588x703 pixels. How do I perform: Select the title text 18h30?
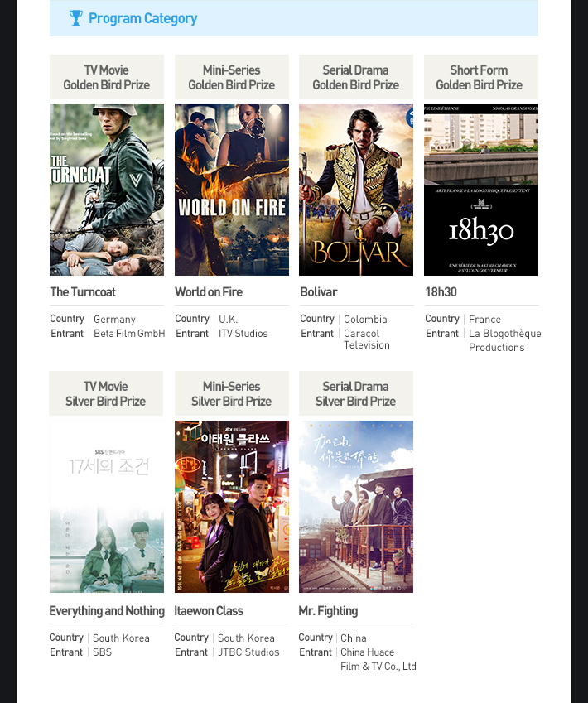click(x=441, y=292)
